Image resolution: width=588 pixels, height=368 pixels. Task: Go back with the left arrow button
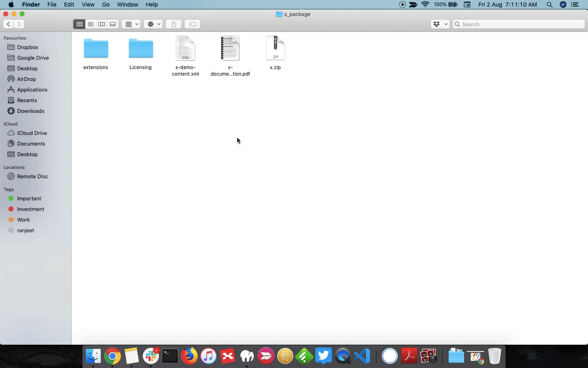pos(9,24)
